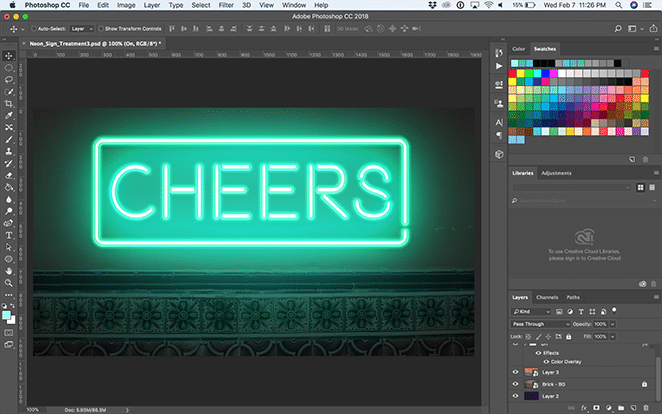Switch to the Adjustments tab
The height and width of the screenshot is (414, 662).
point(556,173)
